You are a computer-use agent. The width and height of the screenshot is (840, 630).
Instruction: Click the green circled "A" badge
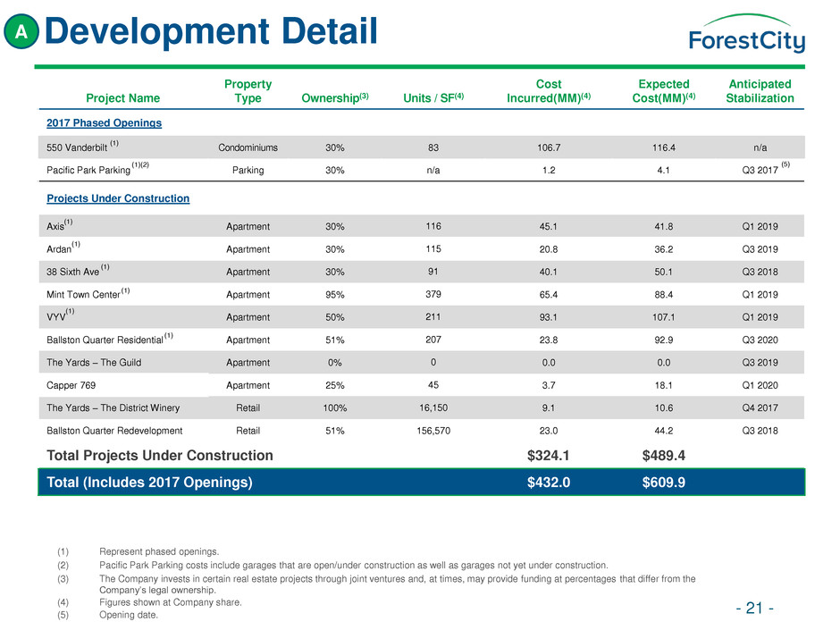21,31
